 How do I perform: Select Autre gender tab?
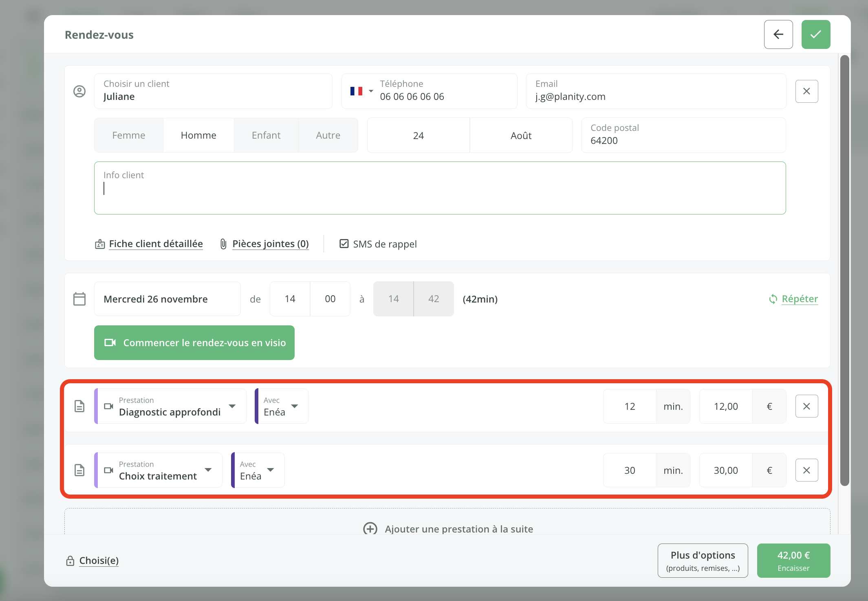coord(328,135)
